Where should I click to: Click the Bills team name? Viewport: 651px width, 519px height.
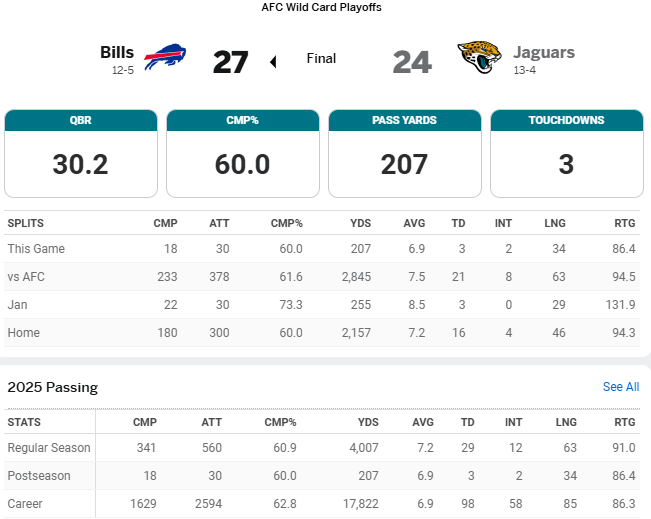pos(117,52)
